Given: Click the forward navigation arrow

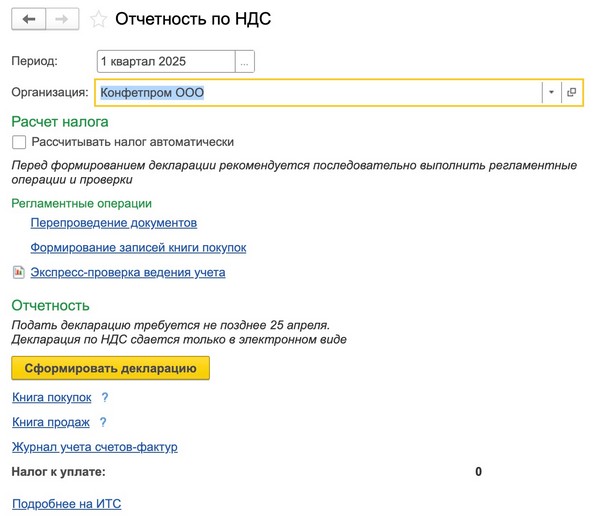Looking at the screenshot, I should pos(61,19).
